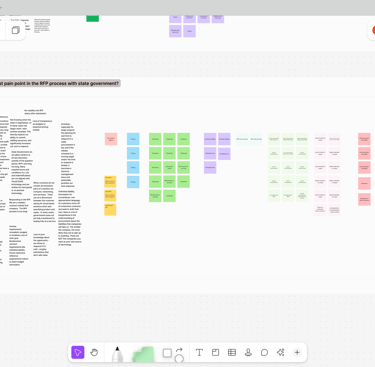
Task: Select text beginning 'Not knowing when the'
Action: click(20, 133)
